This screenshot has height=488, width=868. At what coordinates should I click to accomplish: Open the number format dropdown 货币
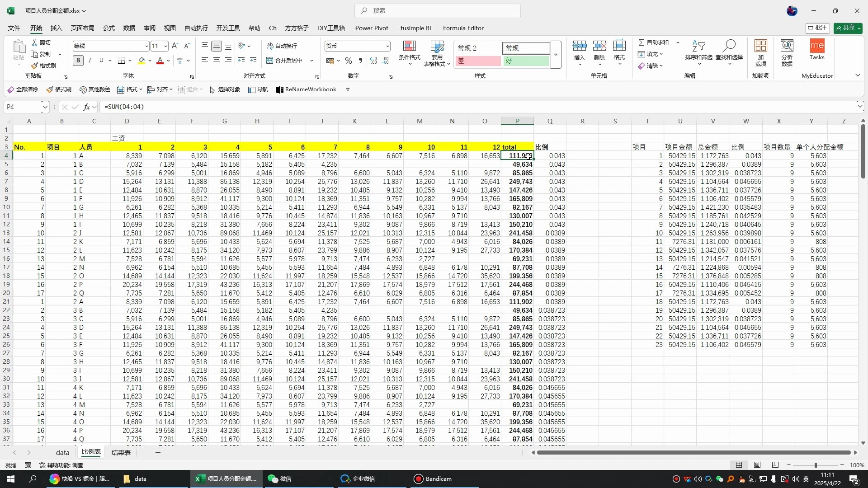[387, 46]
